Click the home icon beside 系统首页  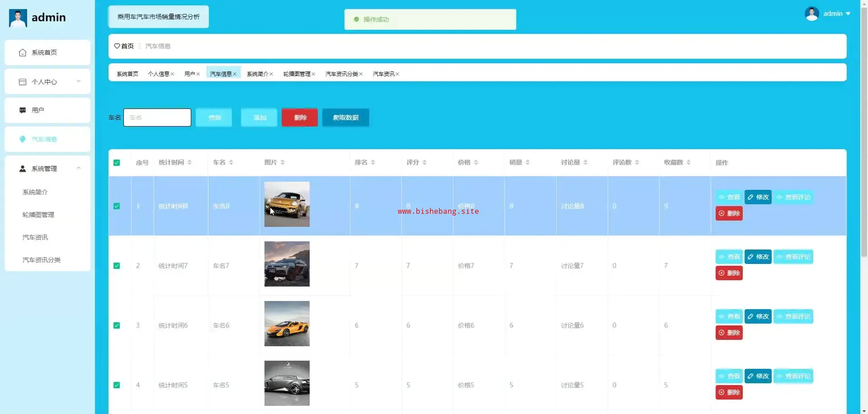[x=22, y=52]
